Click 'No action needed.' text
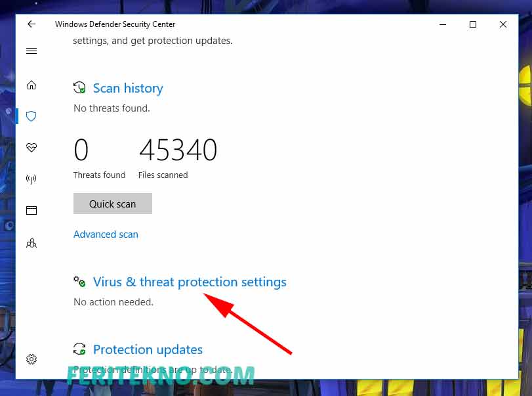 pyautogui.click(x=113, y=302)
